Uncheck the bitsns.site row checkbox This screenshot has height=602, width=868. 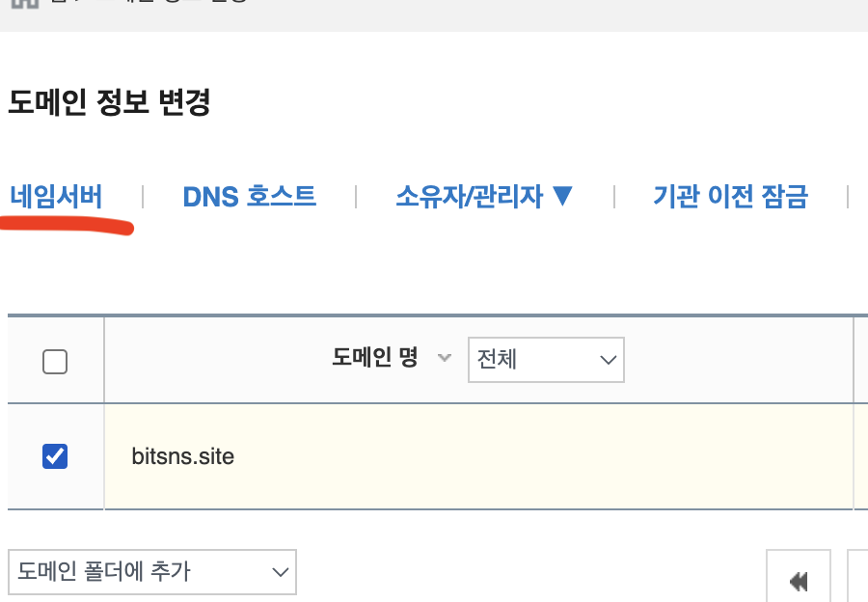point(55,456)
